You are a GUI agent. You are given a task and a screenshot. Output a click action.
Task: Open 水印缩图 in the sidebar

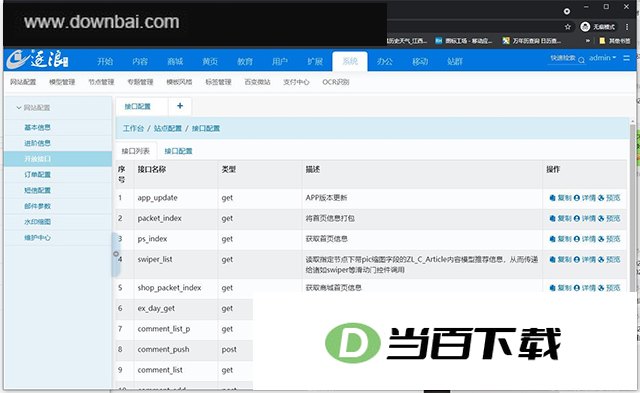click(37, 222)
